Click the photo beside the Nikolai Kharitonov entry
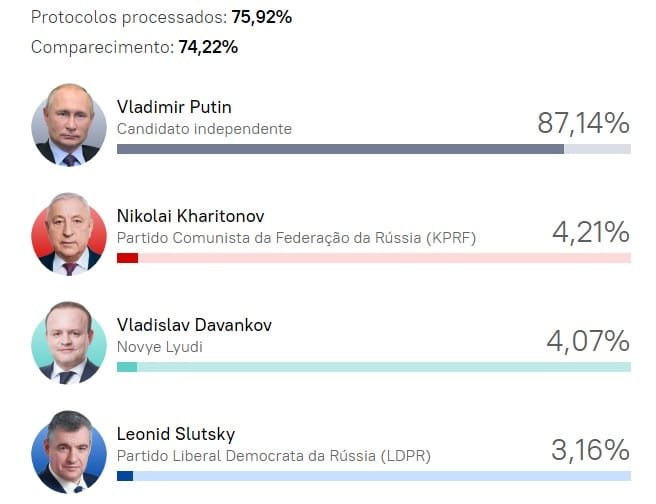The image size is (656, 504). coord(68,234)
